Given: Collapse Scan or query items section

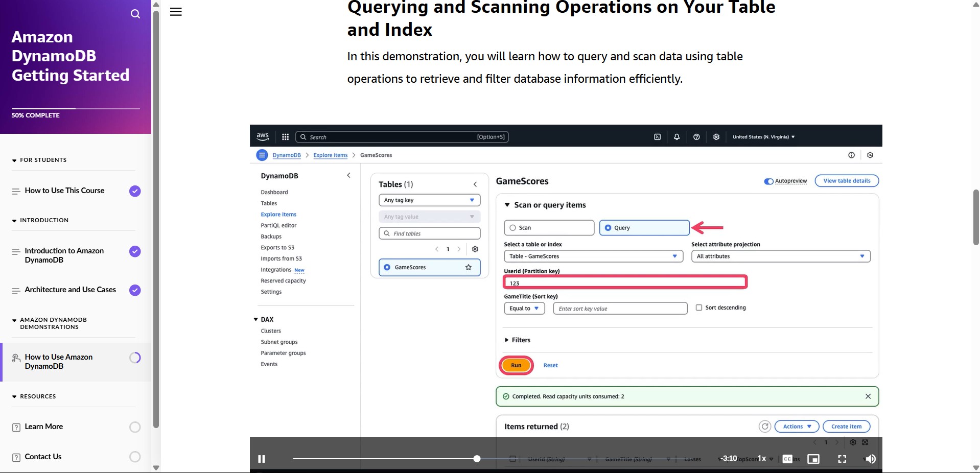Looking at the screenshot, I should 507,205.
